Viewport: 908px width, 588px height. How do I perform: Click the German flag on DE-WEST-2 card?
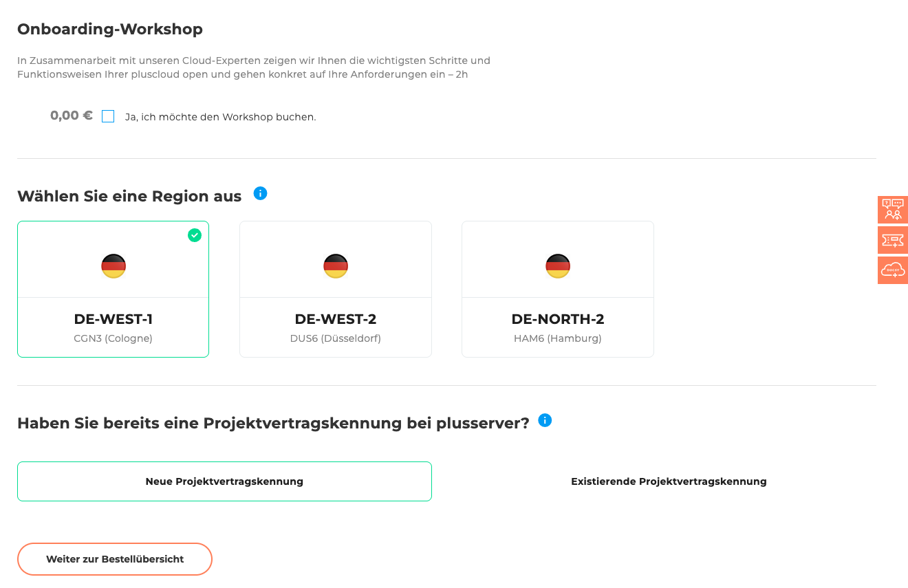point(335,266)
